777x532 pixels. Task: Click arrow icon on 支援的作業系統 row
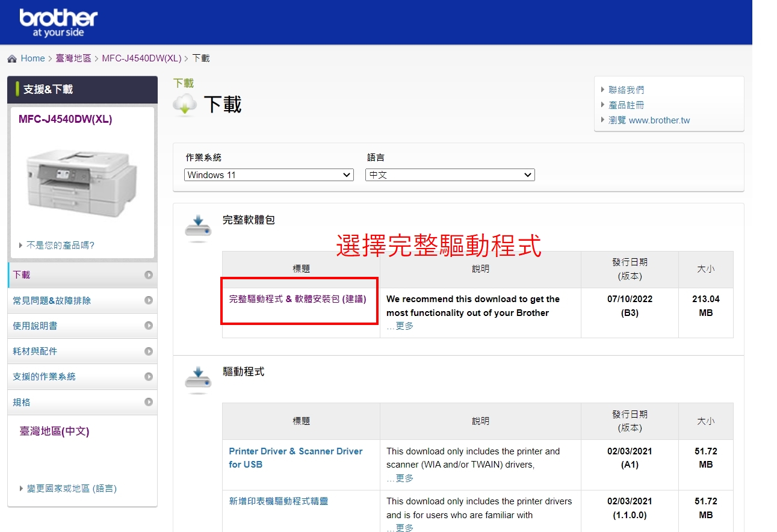coord(149,377)
